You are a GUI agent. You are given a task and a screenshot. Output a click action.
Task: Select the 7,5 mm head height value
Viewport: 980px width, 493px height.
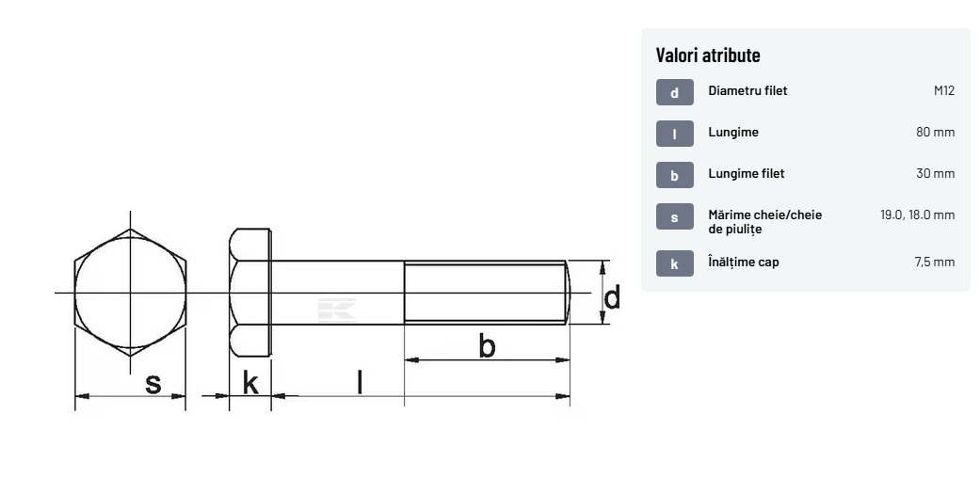click(934, 262)
